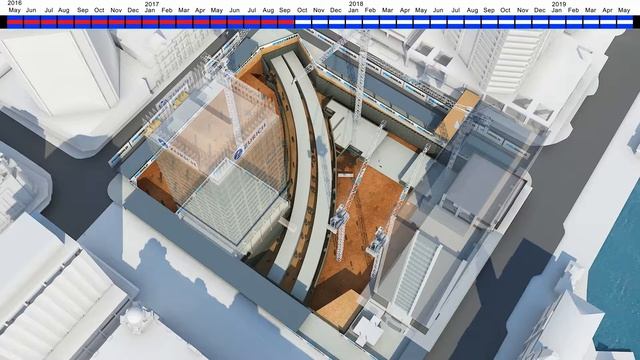Jump to May 2017 on the timeline
This screenshot has height=360, width=640.
(x=218, y=22)
